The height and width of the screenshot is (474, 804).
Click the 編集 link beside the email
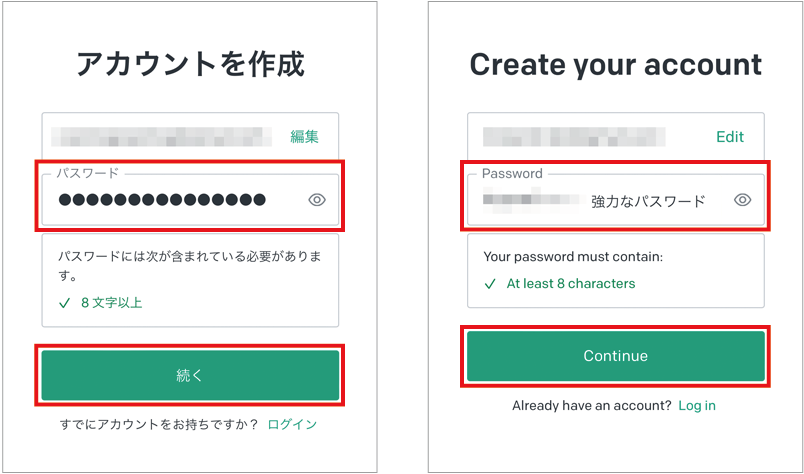305,136
